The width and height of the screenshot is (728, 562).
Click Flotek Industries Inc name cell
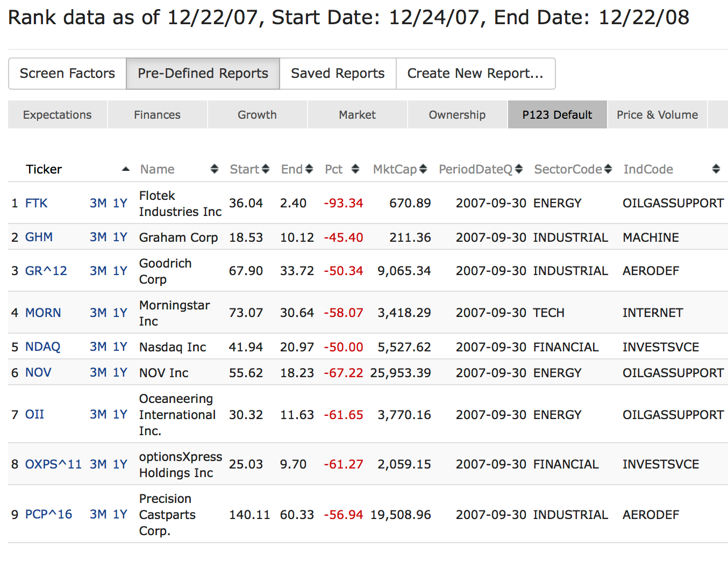pos(181,204)
